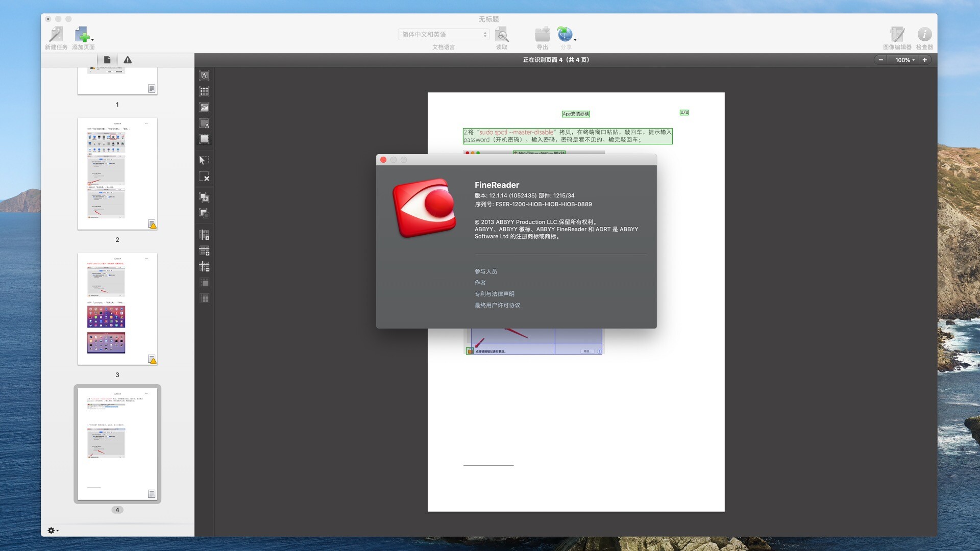Screen dimensions: 980x551
Task: Select the area selection pointer tool
Action: click(204, 160)
